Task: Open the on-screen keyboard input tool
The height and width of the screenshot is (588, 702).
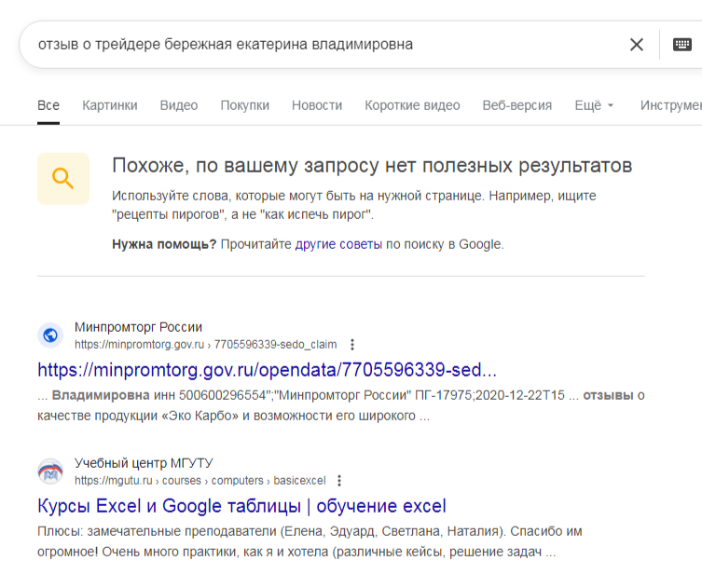Action: tap(682, 44)
